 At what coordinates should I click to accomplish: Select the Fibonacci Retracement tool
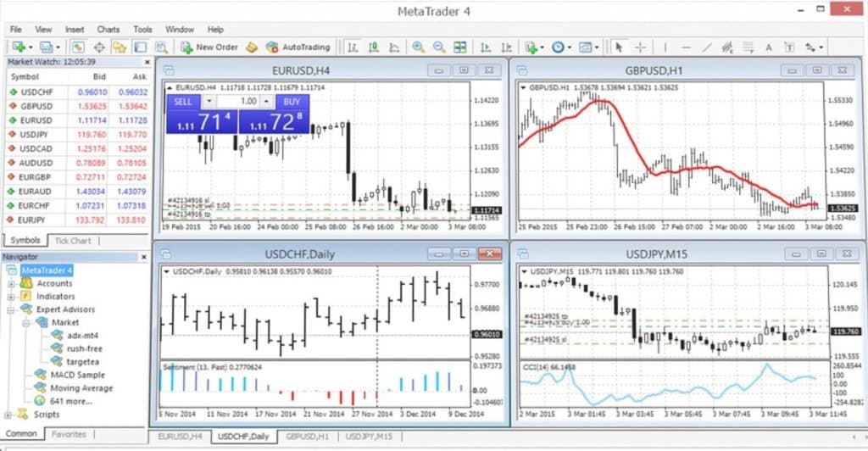point(748,47)
